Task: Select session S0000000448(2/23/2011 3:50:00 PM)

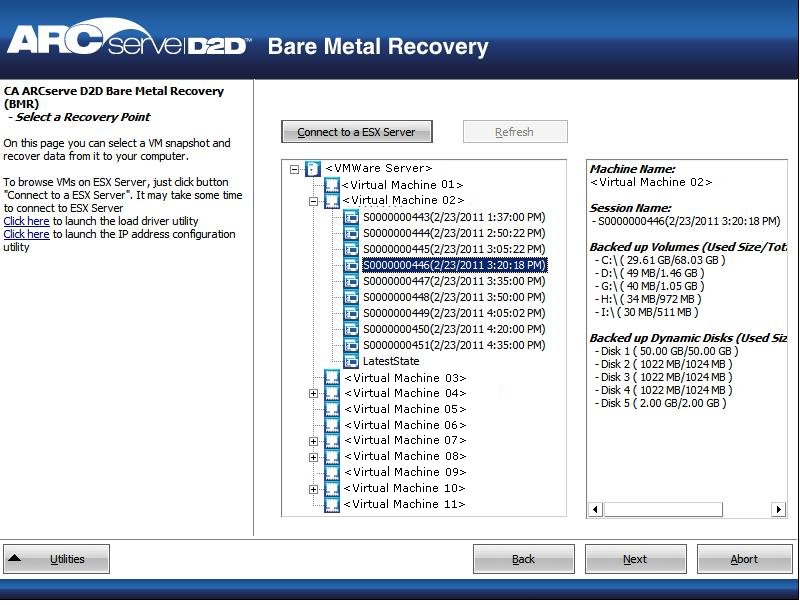Action: [454, 297]
